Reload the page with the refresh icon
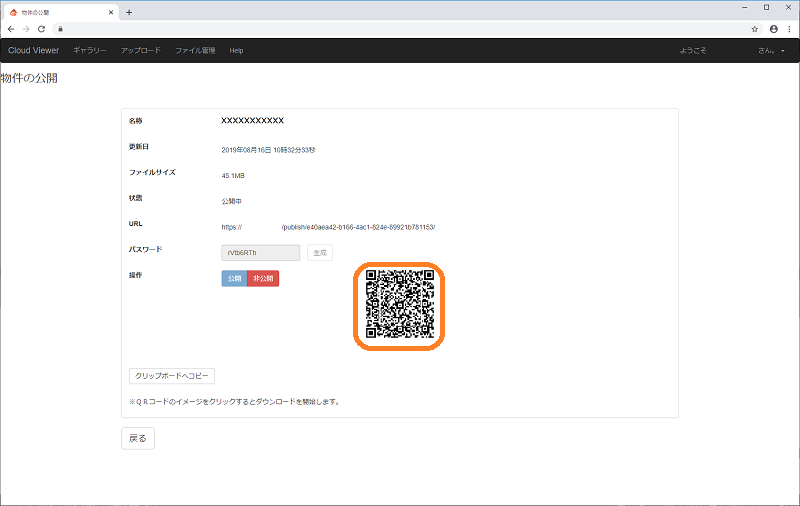The width and height of the screenshot is (800, 506). click(42, 29)
